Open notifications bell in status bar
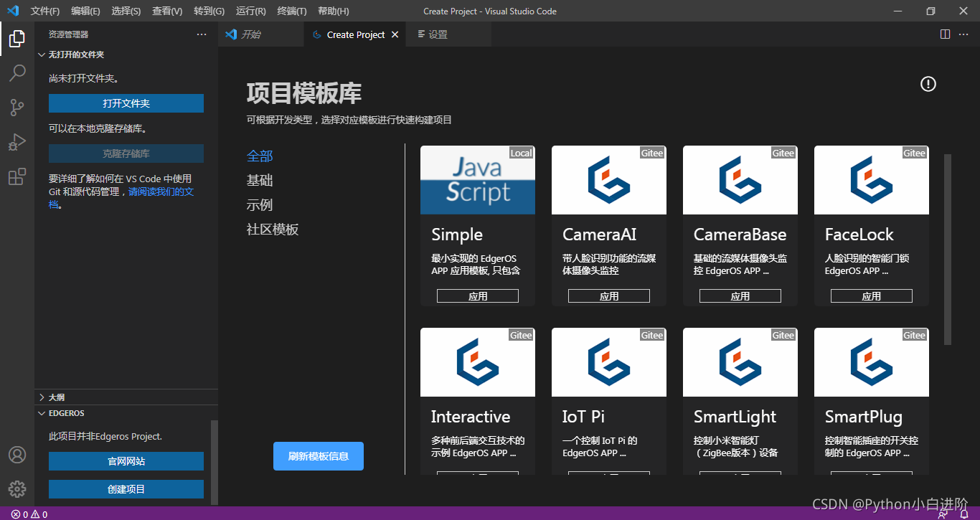980x520 pixels. (964, 514)
